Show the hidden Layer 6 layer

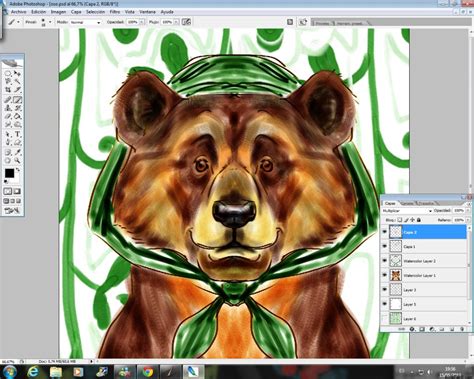(x=385, y=319)
